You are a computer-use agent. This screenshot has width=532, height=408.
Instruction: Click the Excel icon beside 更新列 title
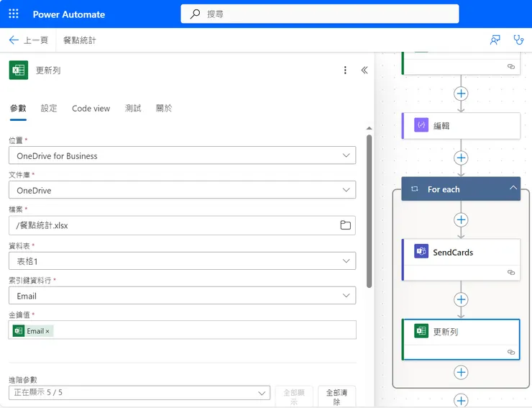pyautogui.click(x=19, y=70)
